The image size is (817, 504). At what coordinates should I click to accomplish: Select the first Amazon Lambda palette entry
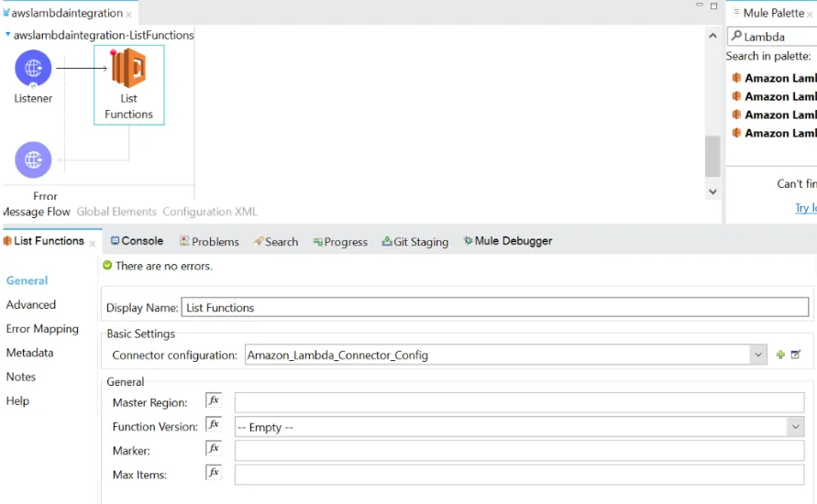point(774,78)
